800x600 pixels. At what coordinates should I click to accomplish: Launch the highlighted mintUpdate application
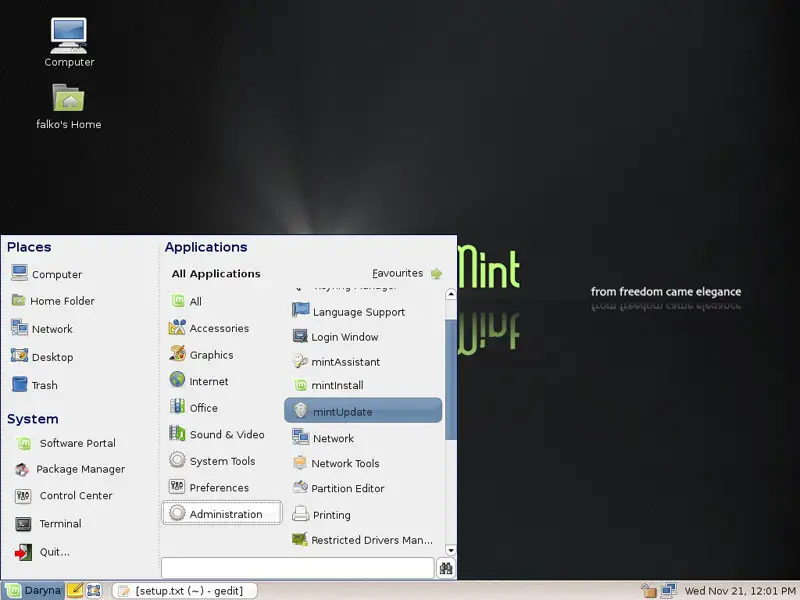pos(363,411)
